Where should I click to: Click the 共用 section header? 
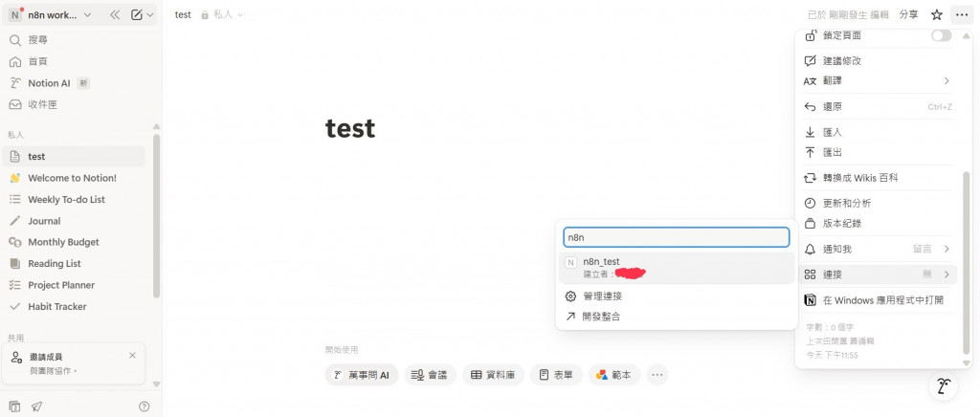click(x=15, y=338)
